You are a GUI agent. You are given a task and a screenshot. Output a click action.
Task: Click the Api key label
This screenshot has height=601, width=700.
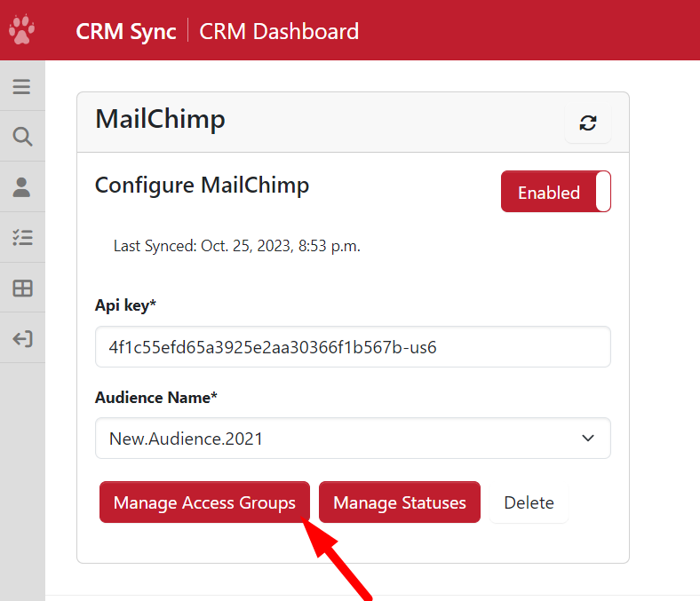pyautogui.click(x=125, y=305)
